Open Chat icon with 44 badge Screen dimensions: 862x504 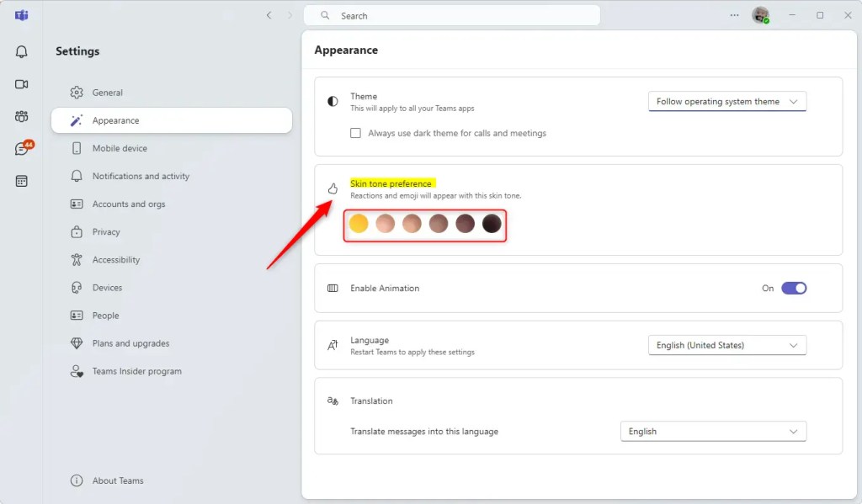click(x=24, y=148)
